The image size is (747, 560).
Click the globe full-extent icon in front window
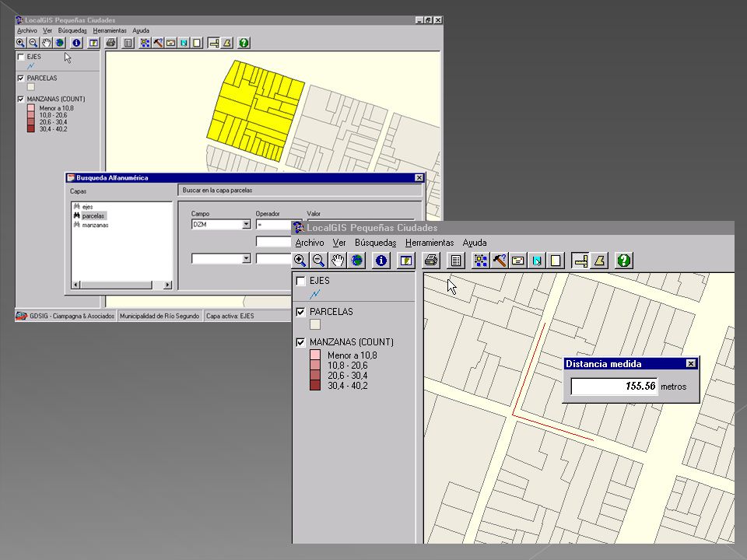pos(357,261)
